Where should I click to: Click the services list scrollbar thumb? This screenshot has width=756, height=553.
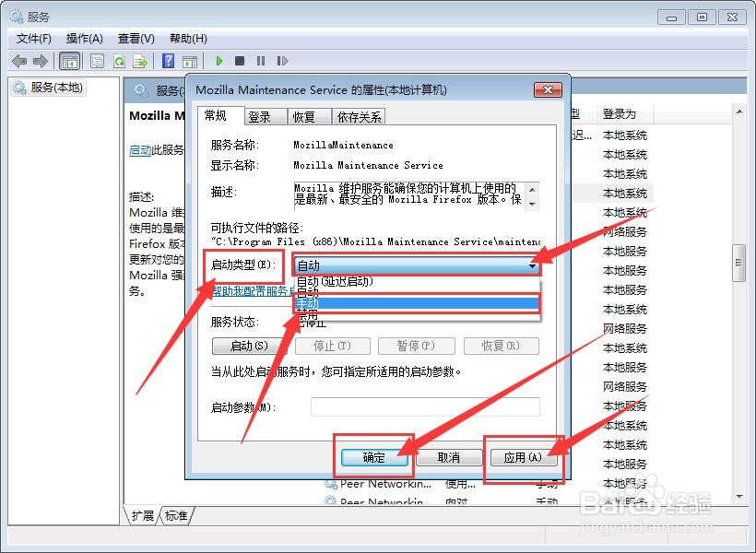[738, 263]
